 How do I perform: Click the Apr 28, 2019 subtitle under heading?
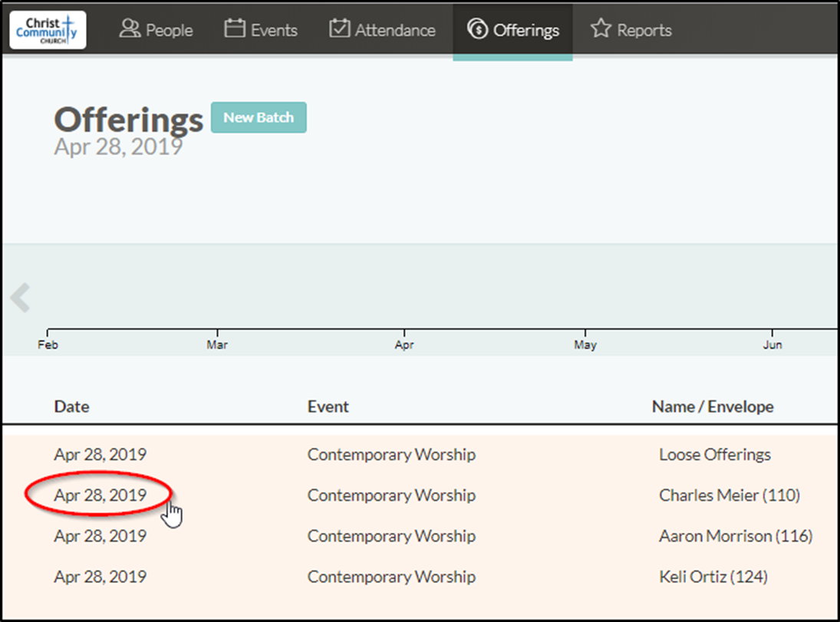coord(118,146)
